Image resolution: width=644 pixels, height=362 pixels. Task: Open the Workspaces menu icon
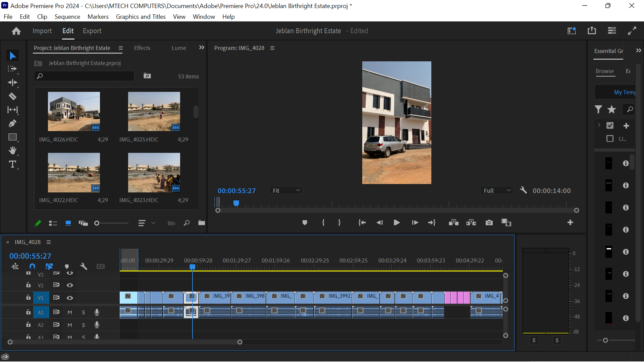[612, 31]
